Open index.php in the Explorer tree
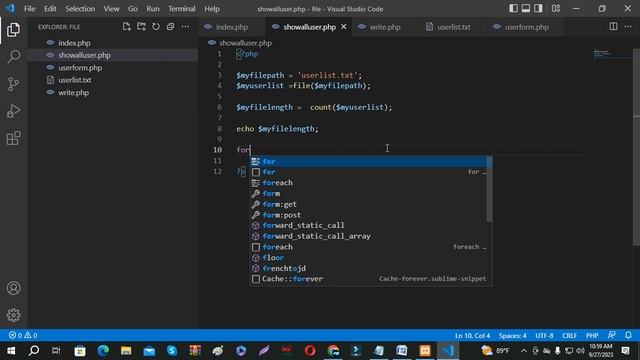This screenshot has height=360, width=640. pyautogui.click(x=113, y=43)
